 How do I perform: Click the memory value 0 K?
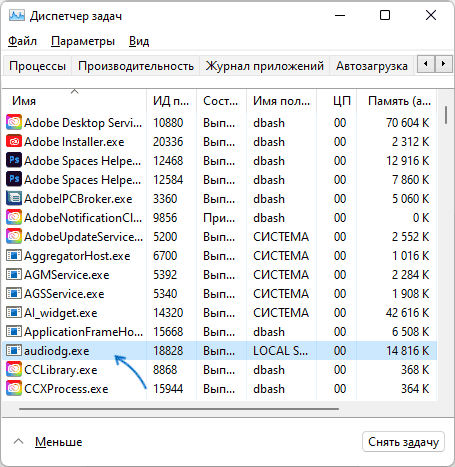click(x=421, y=218)
